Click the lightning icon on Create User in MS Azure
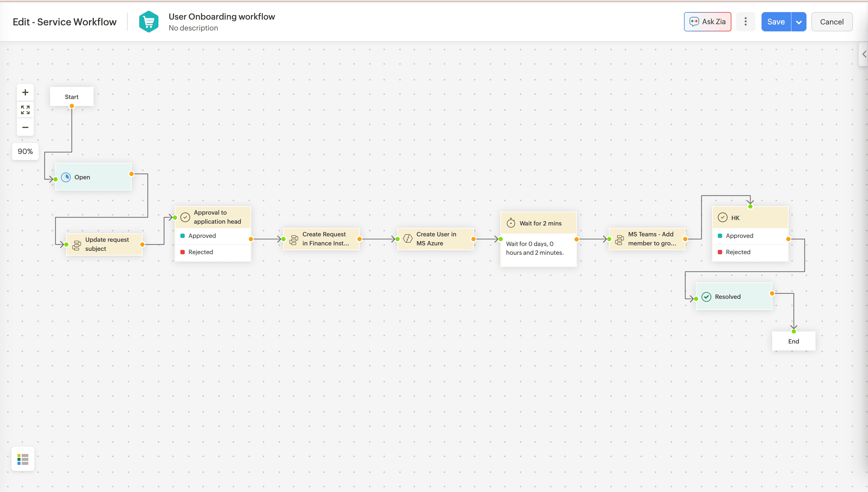868x492 pixels. pyautogui.click(x=407, y=238)
